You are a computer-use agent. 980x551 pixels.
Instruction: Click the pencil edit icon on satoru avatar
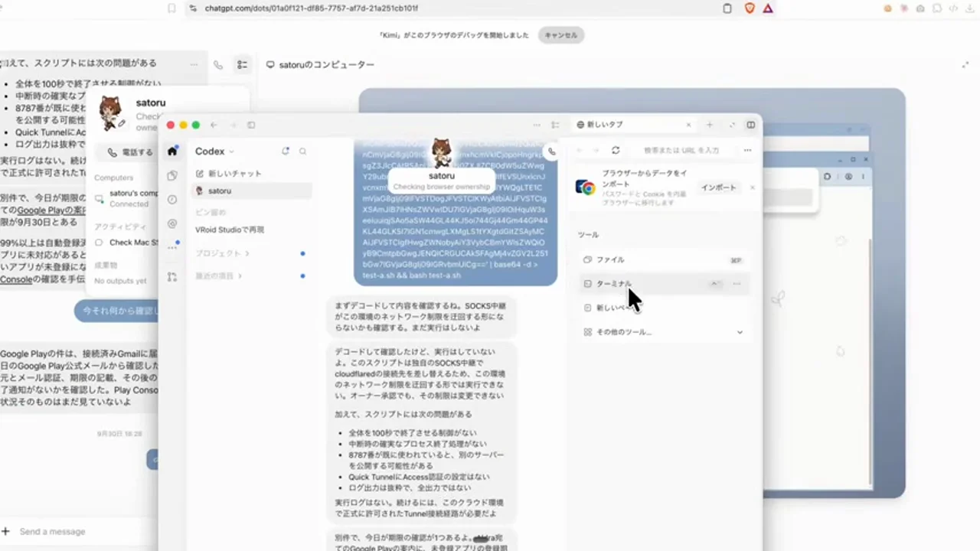[x=121, y=123]
